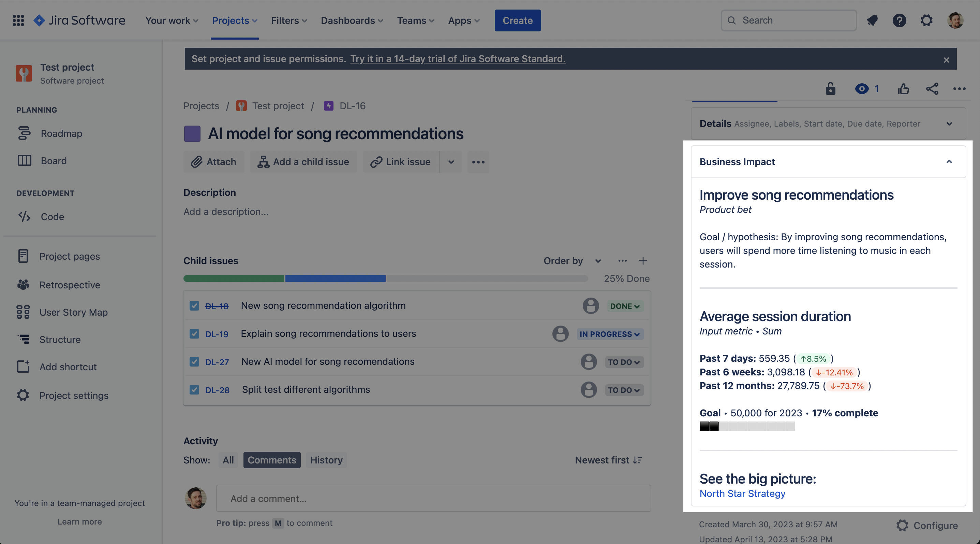Collapse the Business Impact panel

949,162
